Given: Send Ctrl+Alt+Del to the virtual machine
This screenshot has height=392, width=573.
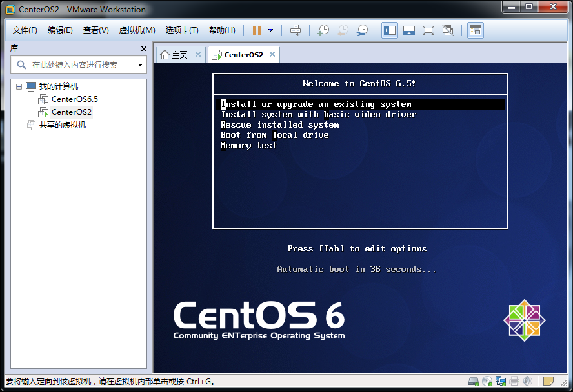Looking at the screenshot, I should [x=296, y=30].
